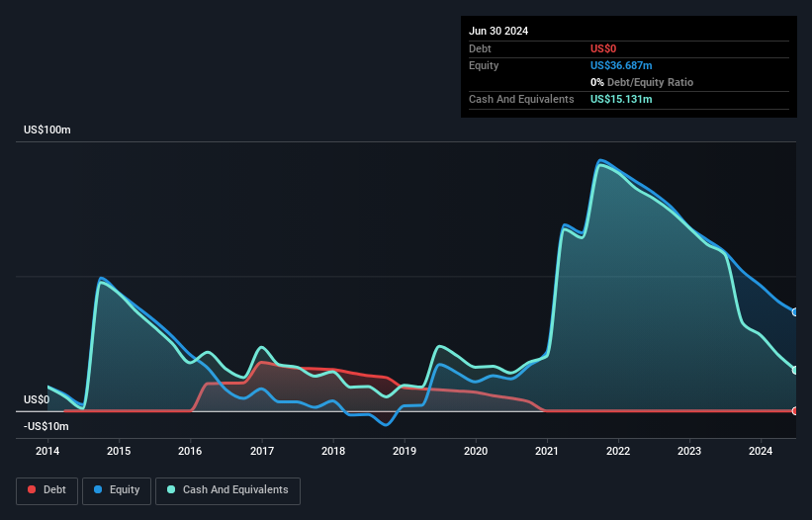Image resolution: width=812 pixels, height=520 pixels.
Task: Click the Cash And Equivalents tooltip label
Action: click(521, 99)
